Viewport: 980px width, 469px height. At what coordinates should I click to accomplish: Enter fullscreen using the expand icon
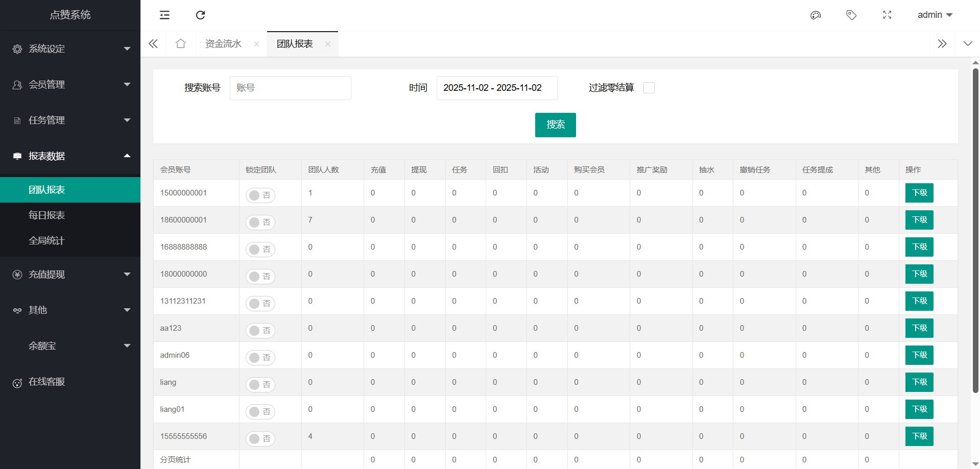[887, 15]
